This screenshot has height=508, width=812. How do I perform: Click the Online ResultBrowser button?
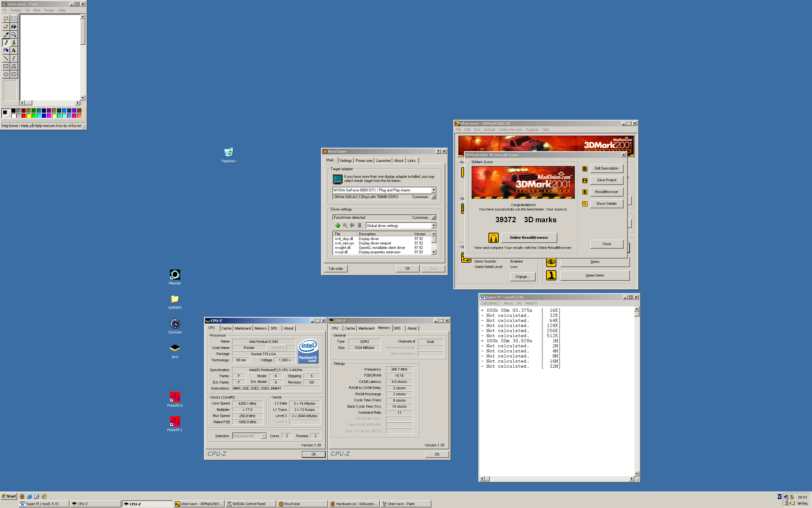[529, 237]
